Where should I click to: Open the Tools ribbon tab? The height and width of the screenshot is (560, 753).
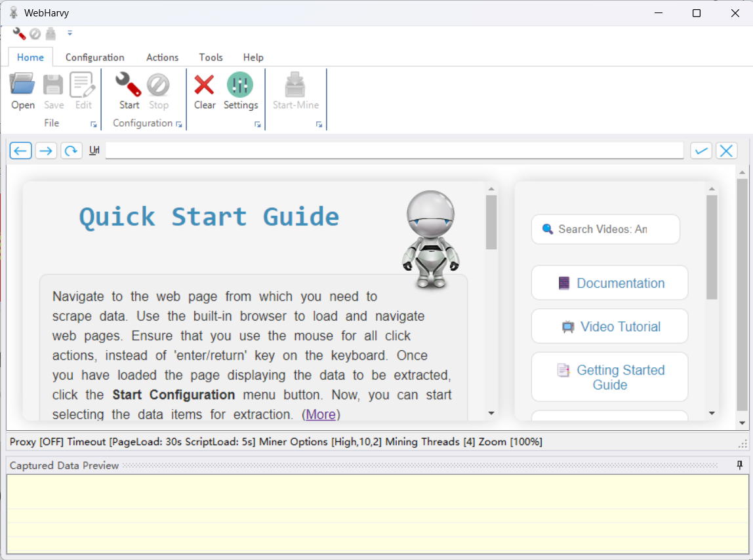tap(211, 57)
